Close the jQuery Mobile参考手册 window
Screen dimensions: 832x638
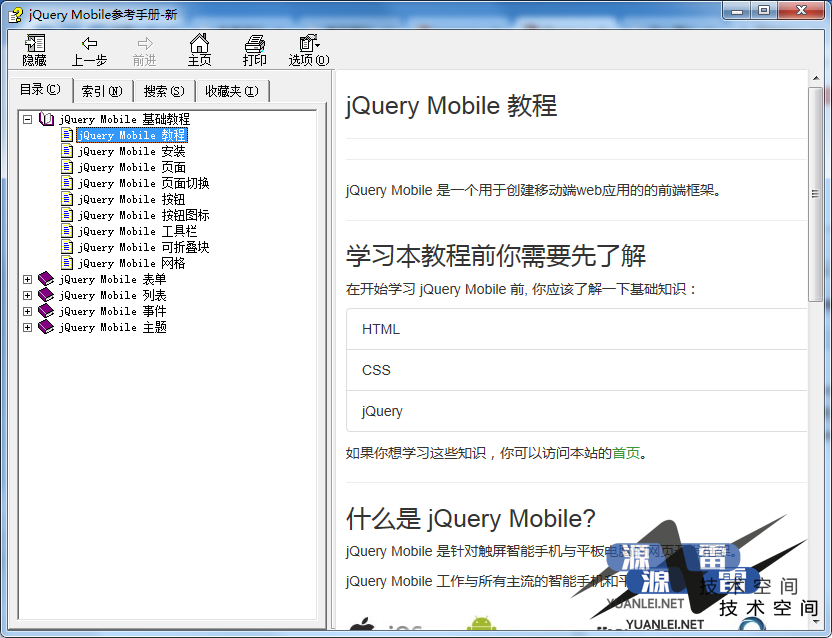[802, 11]
